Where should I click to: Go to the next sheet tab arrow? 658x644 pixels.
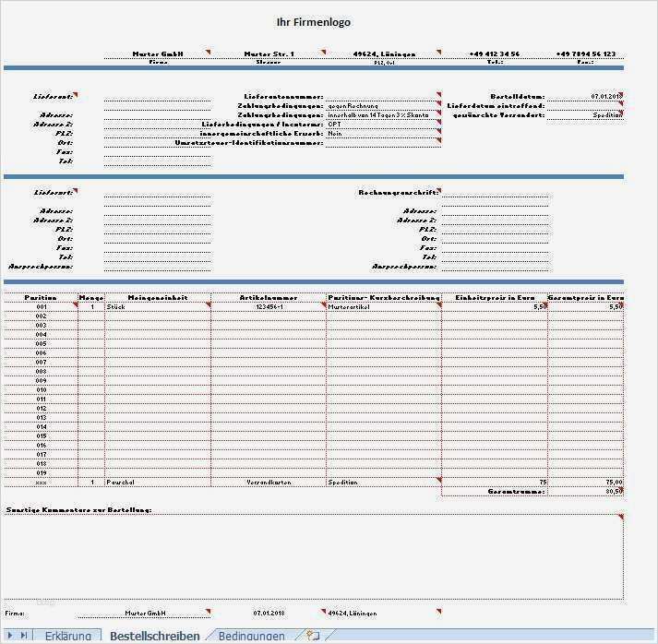[10, 635]
